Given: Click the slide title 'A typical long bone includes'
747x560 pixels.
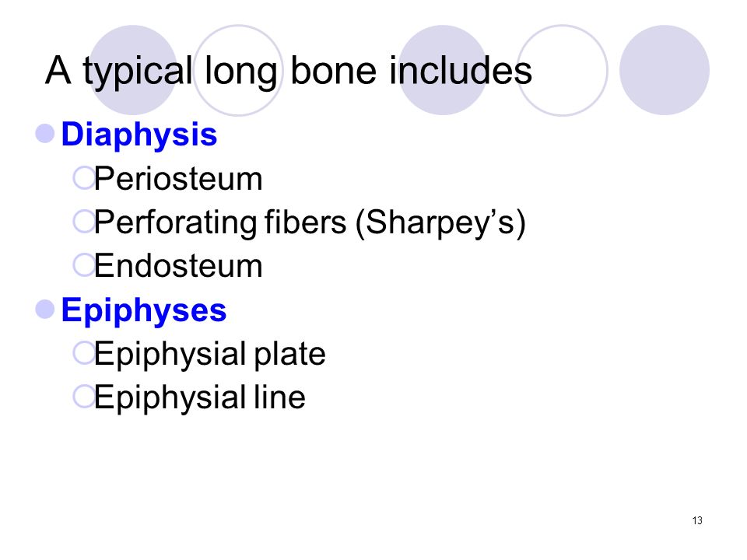Looking at the screenshot, I should point(288,71).
